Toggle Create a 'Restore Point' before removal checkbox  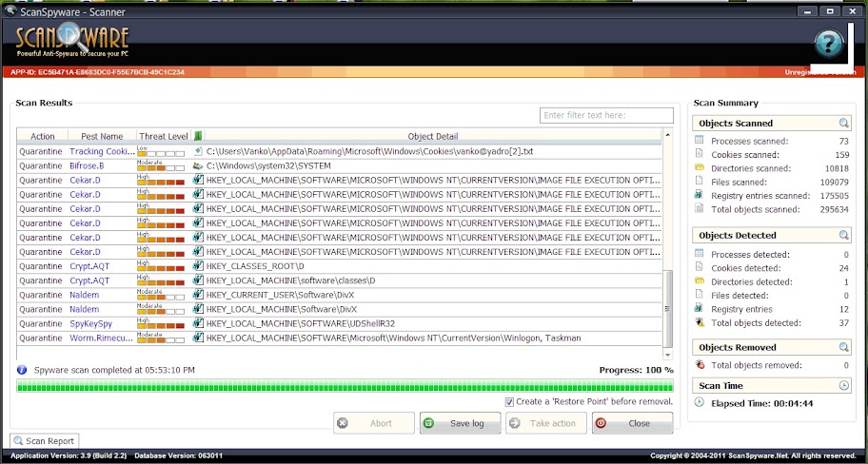click(509, 402)
